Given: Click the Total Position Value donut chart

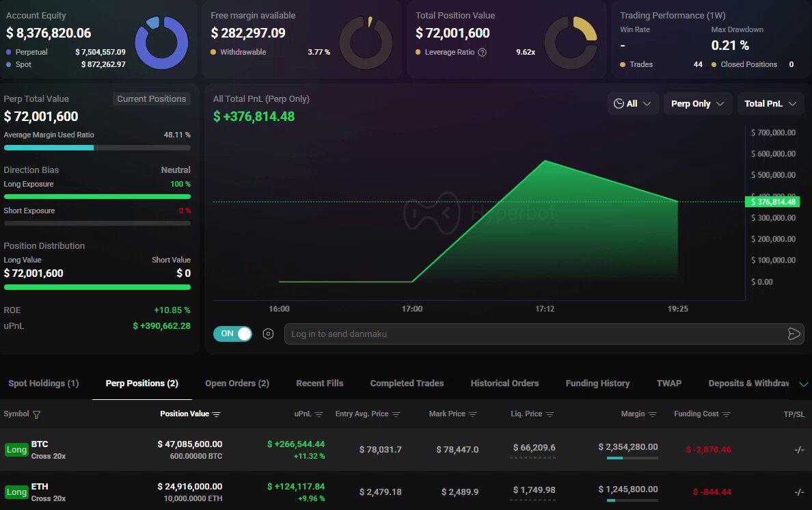Looking at the screenshot, I should tap(571, 42).
